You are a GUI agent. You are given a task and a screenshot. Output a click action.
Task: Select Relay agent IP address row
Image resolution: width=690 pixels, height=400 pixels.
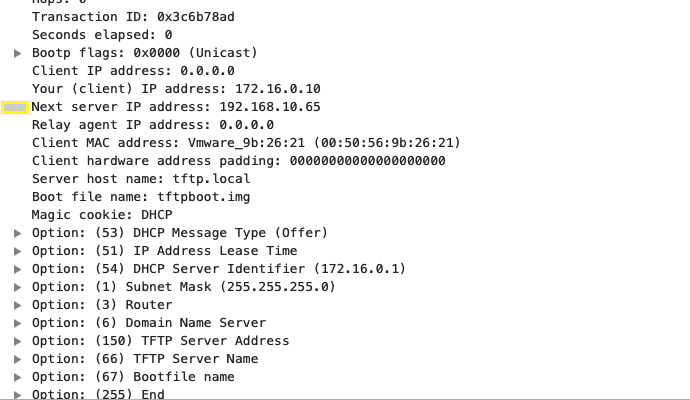point(152,125)
